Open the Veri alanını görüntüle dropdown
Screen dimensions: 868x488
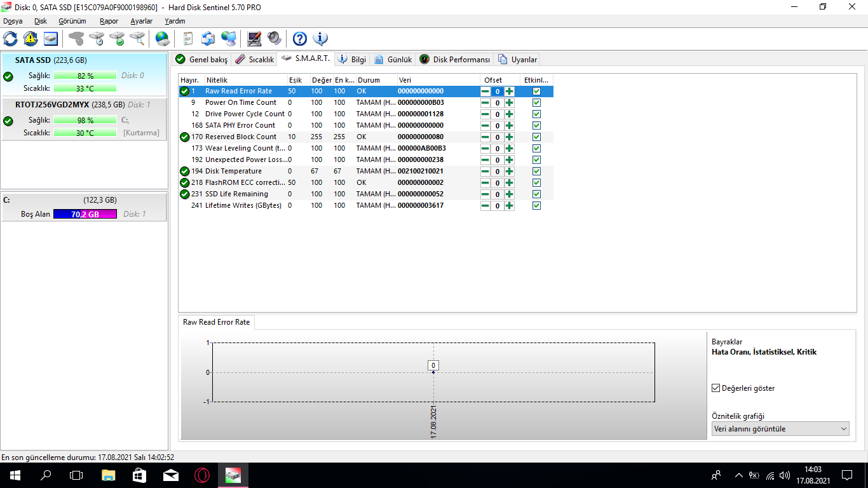click(x=780, y=429)
